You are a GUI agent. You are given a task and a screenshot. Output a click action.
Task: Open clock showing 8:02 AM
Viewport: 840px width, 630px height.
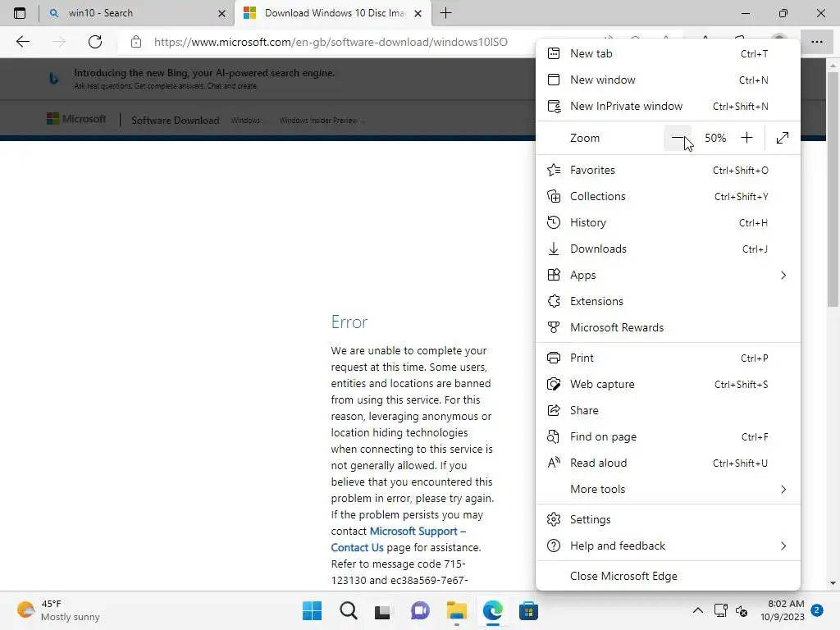point(783,610)
